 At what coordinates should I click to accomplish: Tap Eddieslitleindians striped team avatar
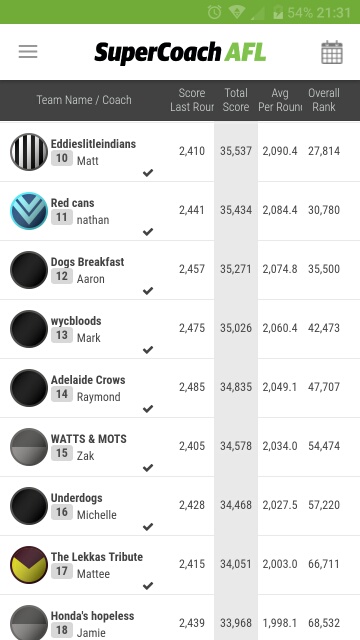29,152
